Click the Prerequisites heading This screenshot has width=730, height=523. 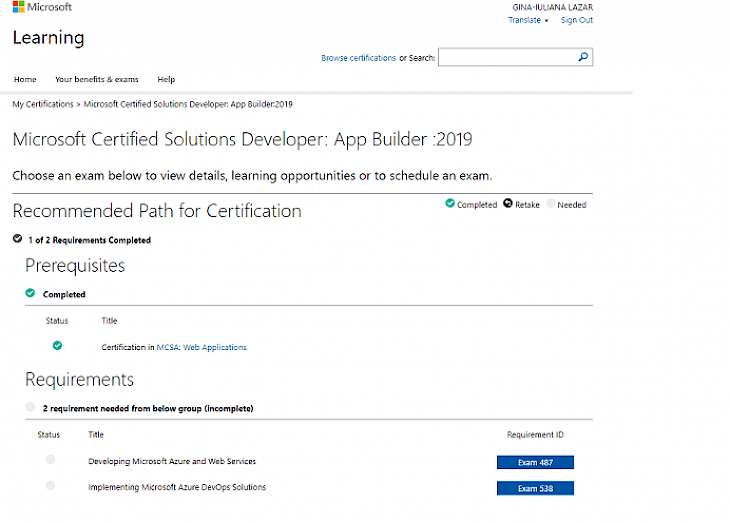tap(75, 266)
